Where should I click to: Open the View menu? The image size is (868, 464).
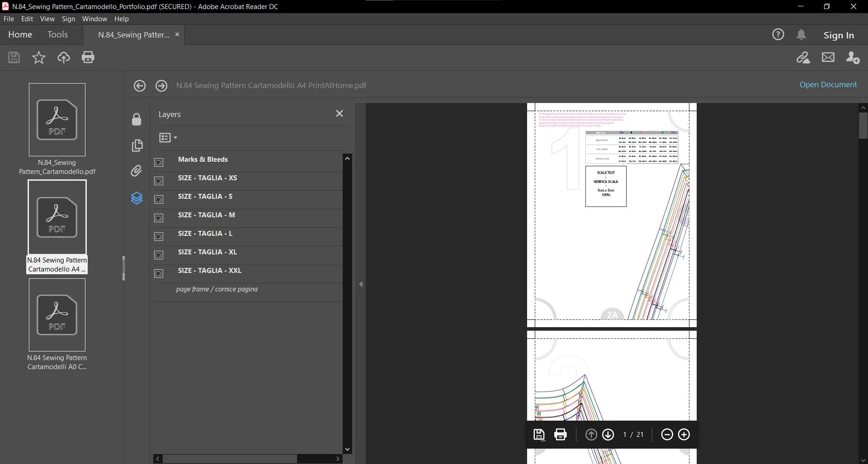(47, 19)
